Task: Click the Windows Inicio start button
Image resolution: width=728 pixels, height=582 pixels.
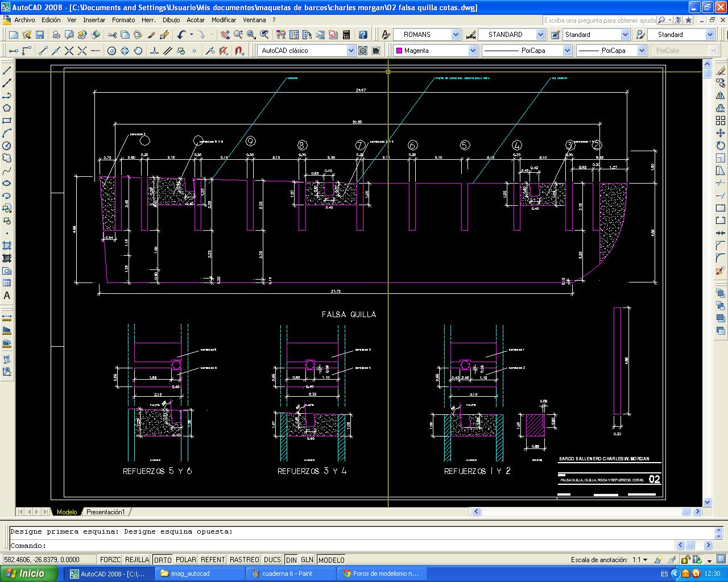Action: click(x=28, y=573)
